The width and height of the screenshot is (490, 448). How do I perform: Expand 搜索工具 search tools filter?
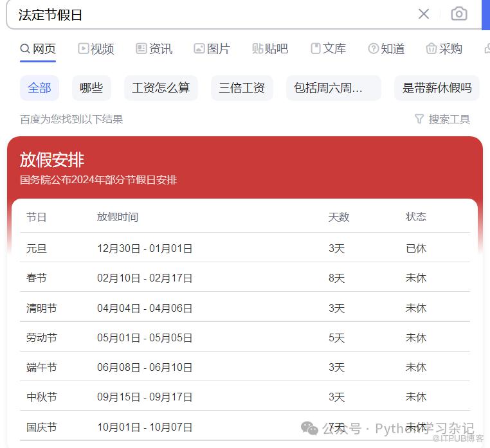point(442,119)
